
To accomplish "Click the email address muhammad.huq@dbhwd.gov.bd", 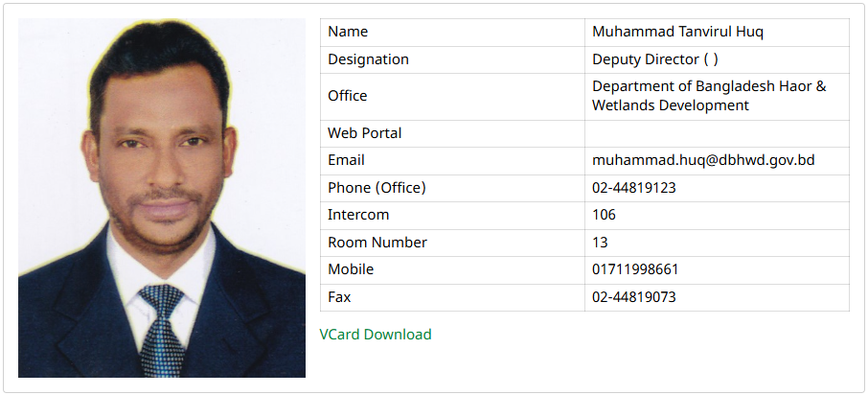I will point(703,160).
